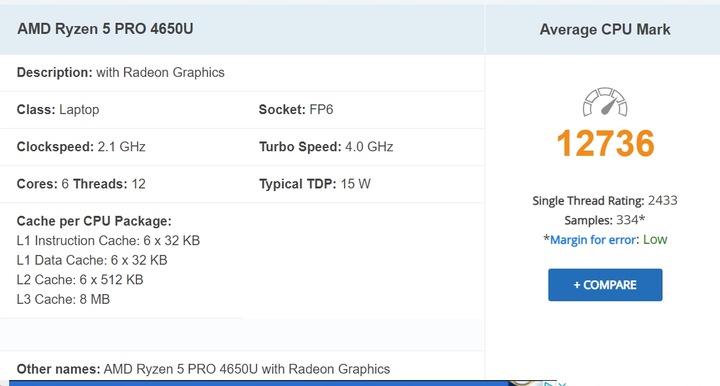Click the 12736 CPU Mark score
Screen dimensions: 720x386
(605, 143)
